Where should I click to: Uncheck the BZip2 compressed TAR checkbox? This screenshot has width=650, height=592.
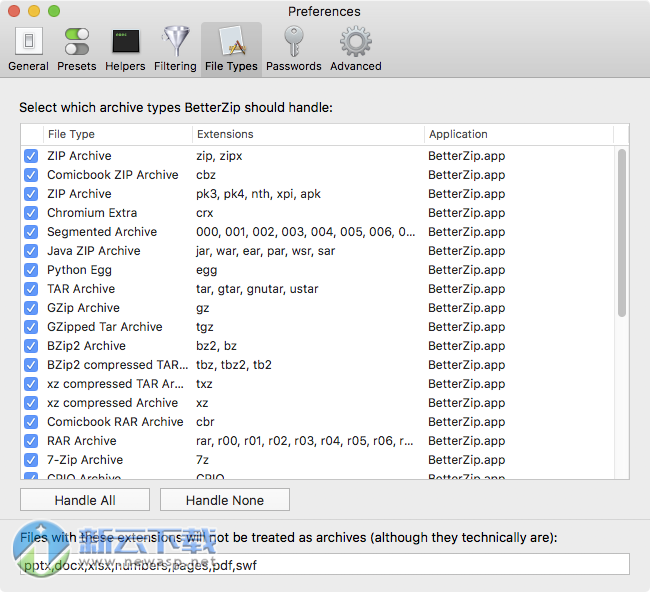click(31, 365)
